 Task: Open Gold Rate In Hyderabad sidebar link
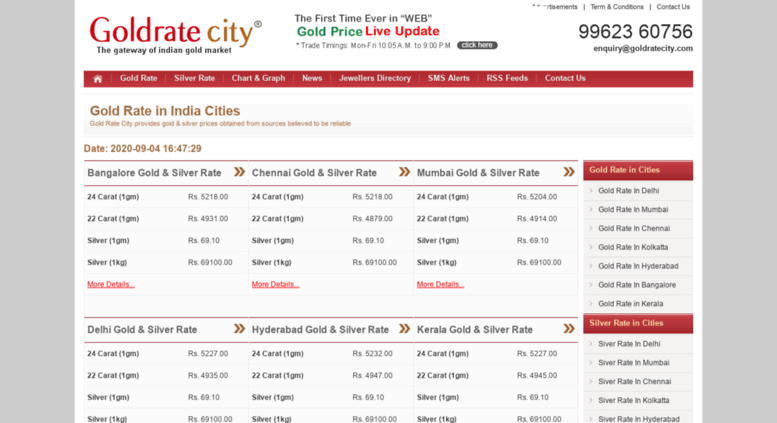point(638,266)
